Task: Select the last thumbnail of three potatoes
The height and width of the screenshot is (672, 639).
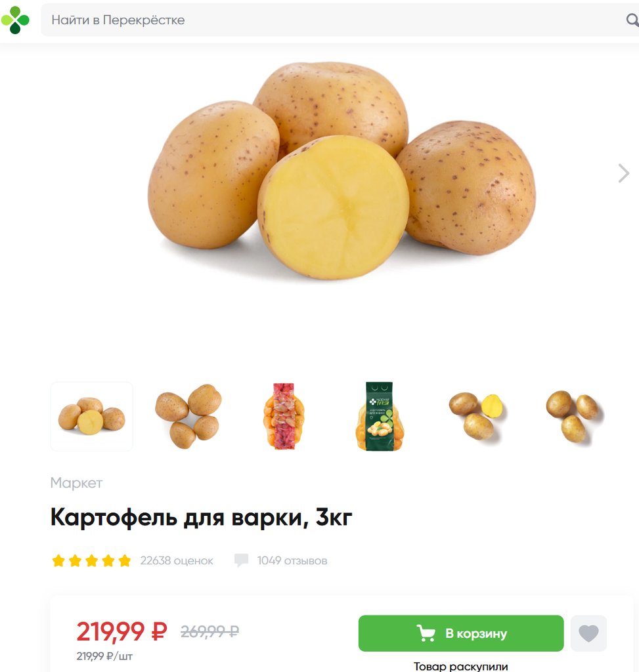Action: [573, 416]
